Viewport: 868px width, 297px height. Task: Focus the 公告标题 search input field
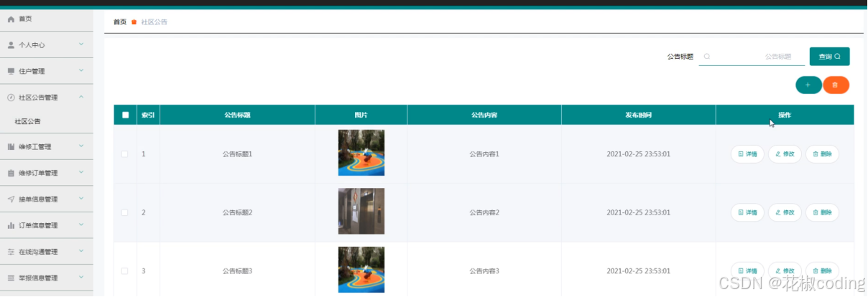752,56
